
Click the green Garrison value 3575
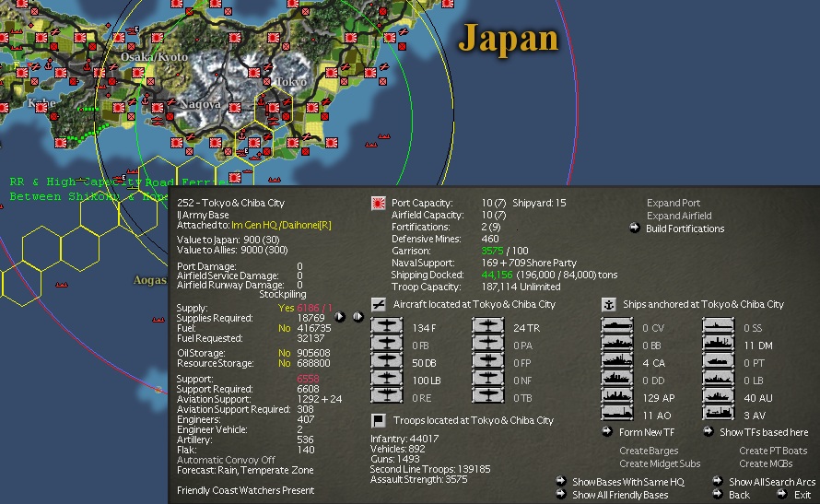tap(492, 251)
